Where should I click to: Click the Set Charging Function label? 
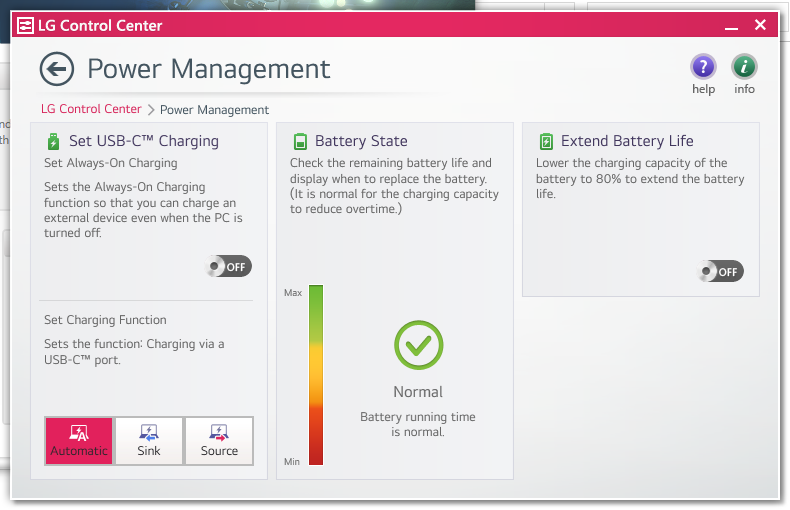tap(105, 320)
